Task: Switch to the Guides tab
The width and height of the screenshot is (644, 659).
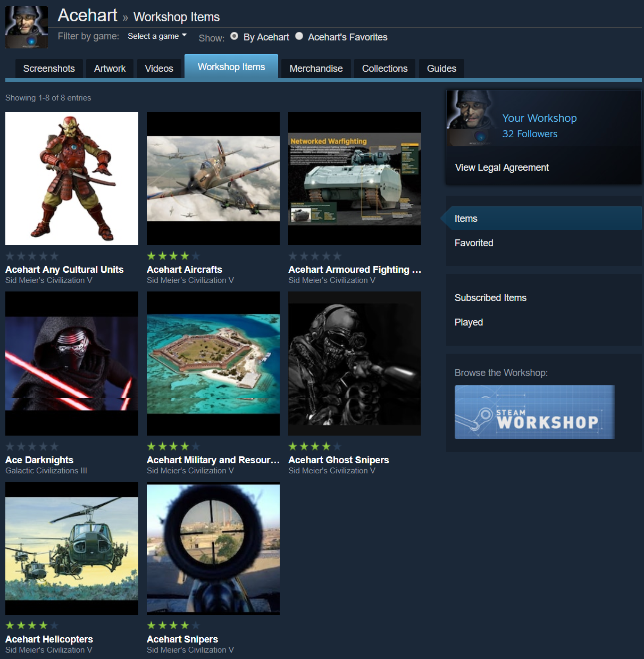Action: pyautogui.click(x=441, y=69)
